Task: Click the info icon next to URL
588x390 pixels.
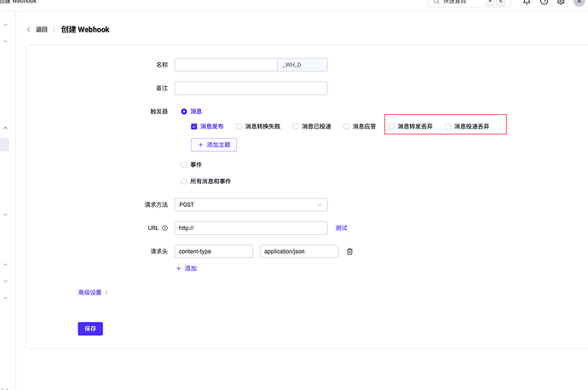Action: point(164,228)
